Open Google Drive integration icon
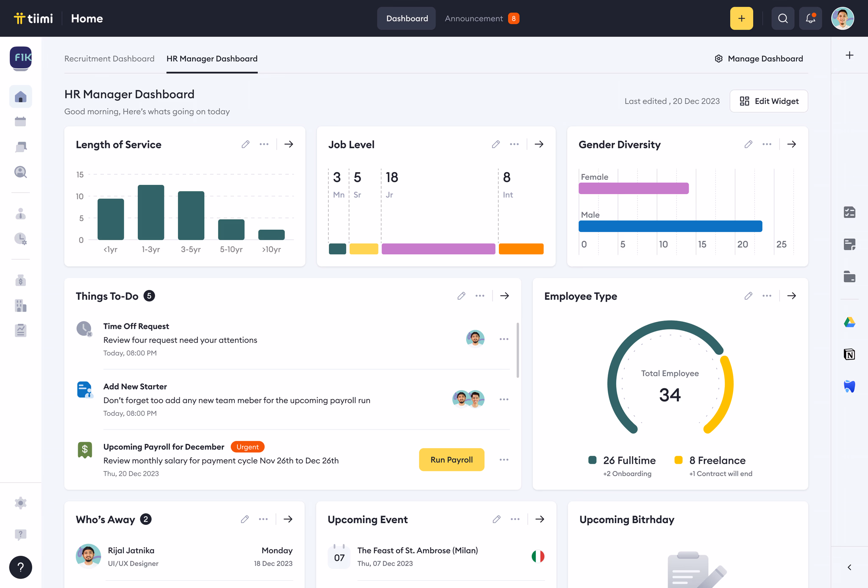The width and height of the screenshot is (868, 588). [x=849, y=322]
